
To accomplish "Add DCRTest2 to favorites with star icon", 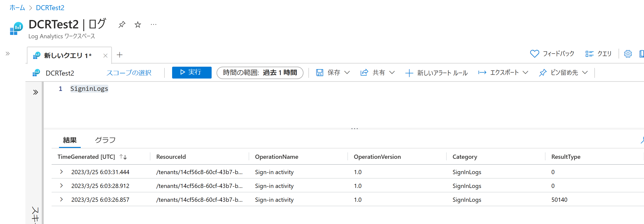I will (x=138, y=24).
